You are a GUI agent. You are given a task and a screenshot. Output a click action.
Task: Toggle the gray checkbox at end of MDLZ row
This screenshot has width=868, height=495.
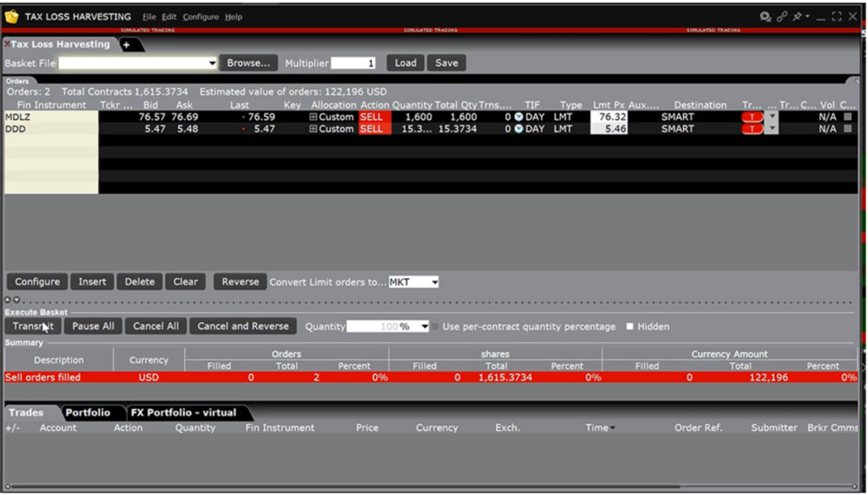847,117
